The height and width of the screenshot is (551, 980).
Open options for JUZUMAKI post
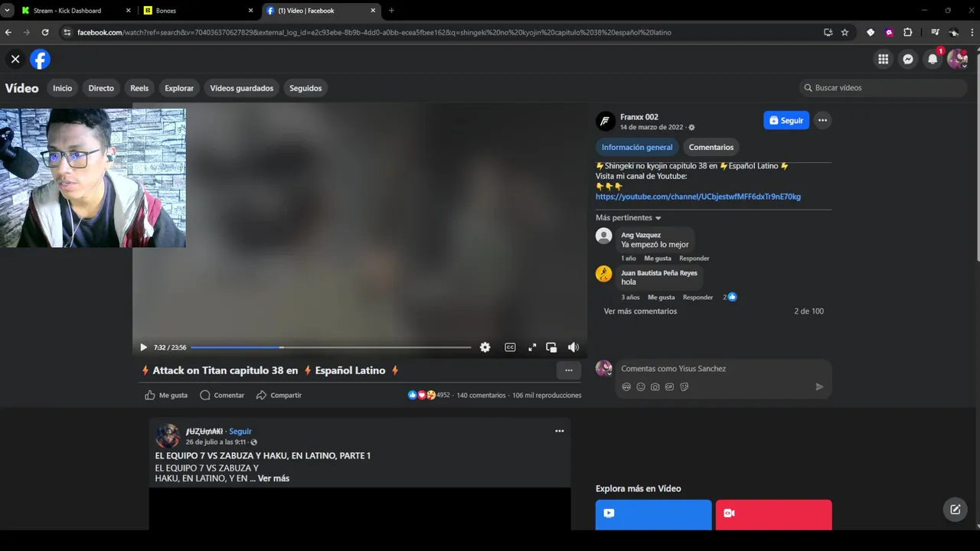coord(560,431)
